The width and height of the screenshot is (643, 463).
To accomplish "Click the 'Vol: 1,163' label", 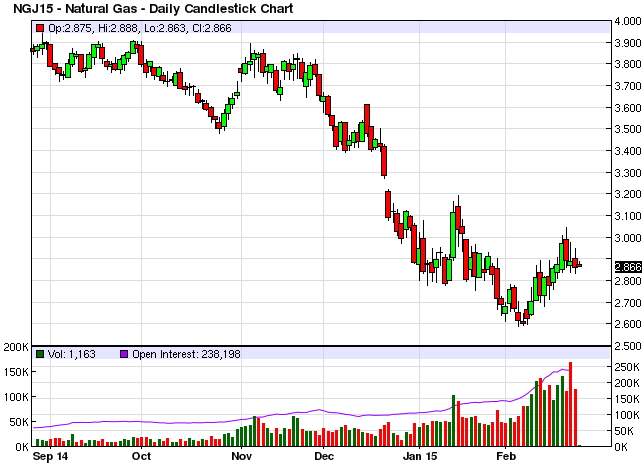I will (72, 354).
